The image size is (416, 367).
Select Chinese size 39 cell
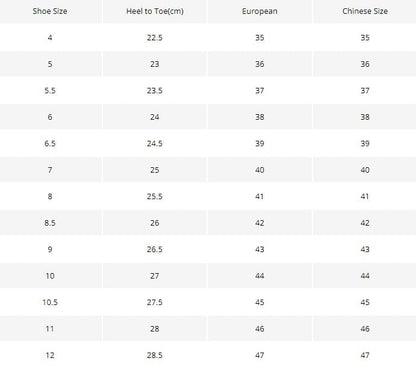click(x=365, y=143)
